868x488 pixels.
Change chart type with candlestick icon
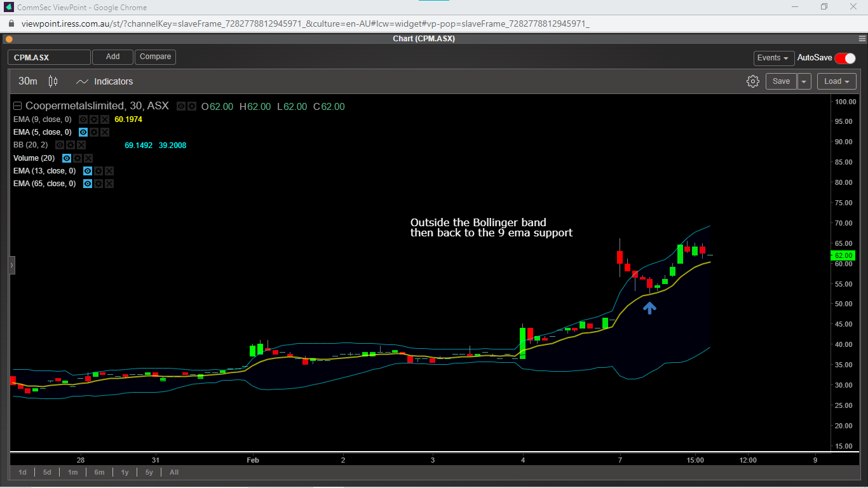[53, 81]
